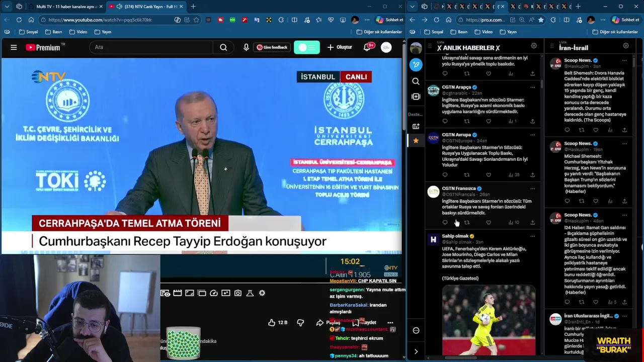Refresh the pro.x.com page
The width and height of the screenshot is (644, 362).
pyautogui.click(x=436, y=20)
